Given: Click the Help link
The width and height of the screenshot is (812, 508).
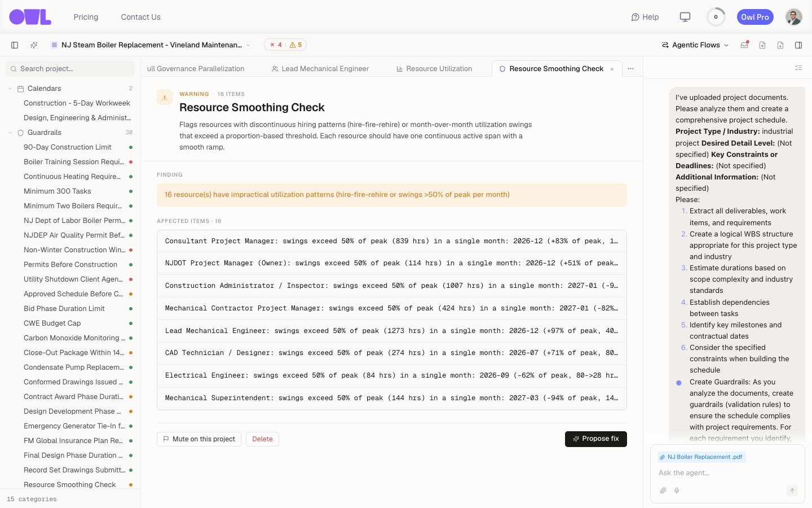Looking at the screenshot, I should [645, 17].
